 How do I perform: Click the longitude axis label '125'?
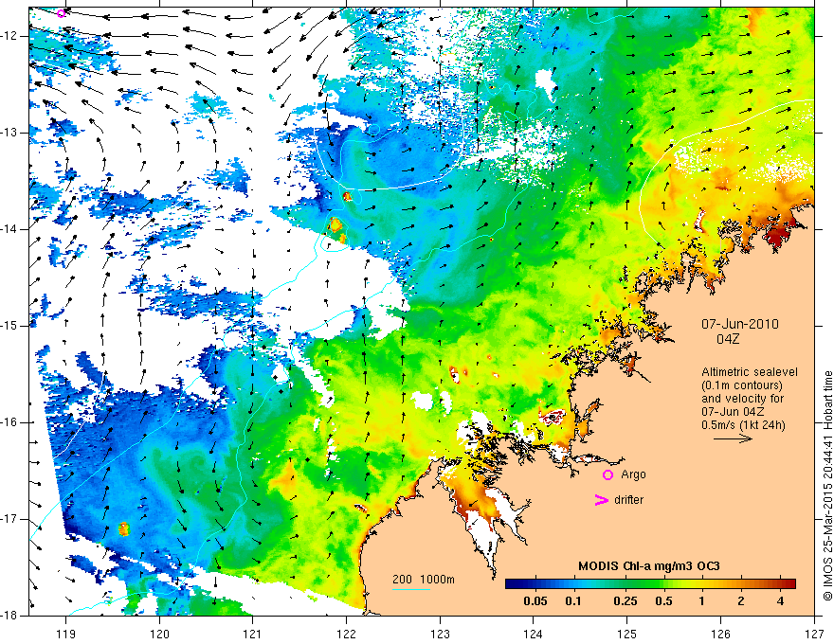[627, 634]
